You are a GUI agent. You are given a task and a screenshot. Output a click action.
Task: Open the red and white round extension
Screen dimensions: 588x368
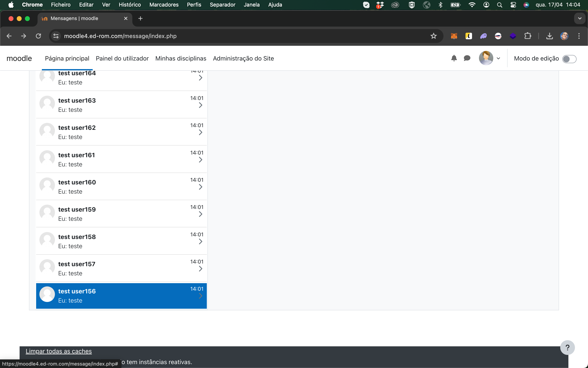[x=498, y=36]
